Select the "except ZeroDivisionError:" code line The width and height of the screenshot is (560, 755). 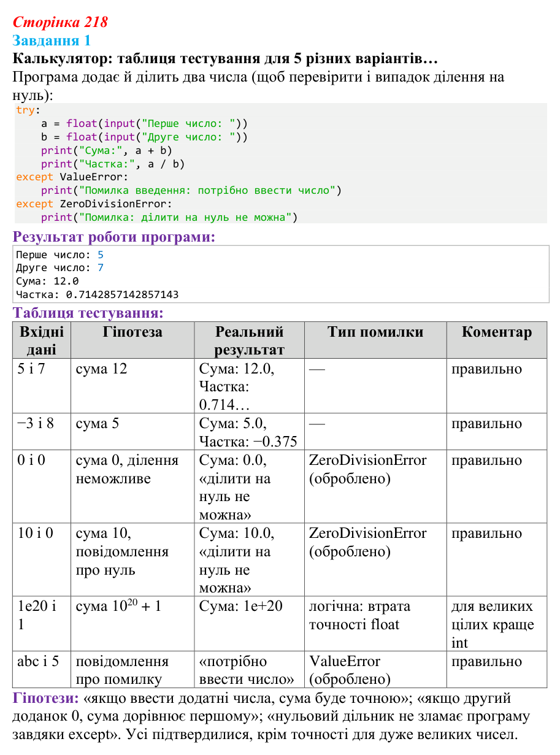click(94, 204)
